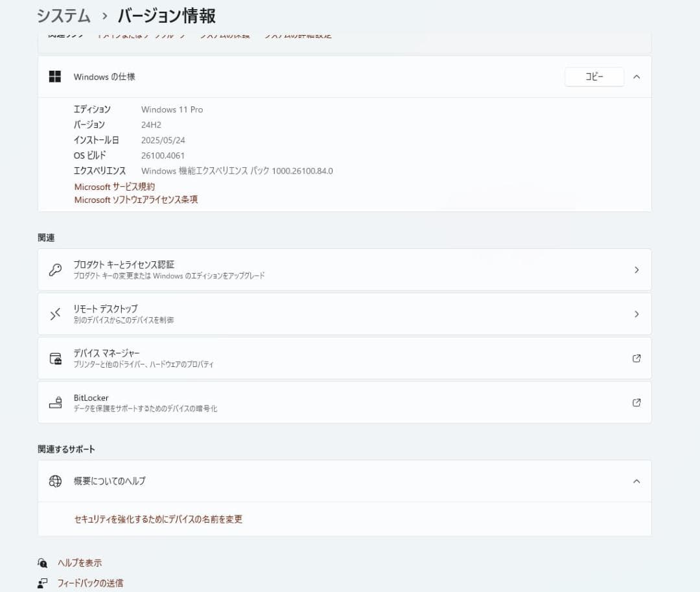Click the key icon for プロダクト キーとライセンス認証

[56, 269]
